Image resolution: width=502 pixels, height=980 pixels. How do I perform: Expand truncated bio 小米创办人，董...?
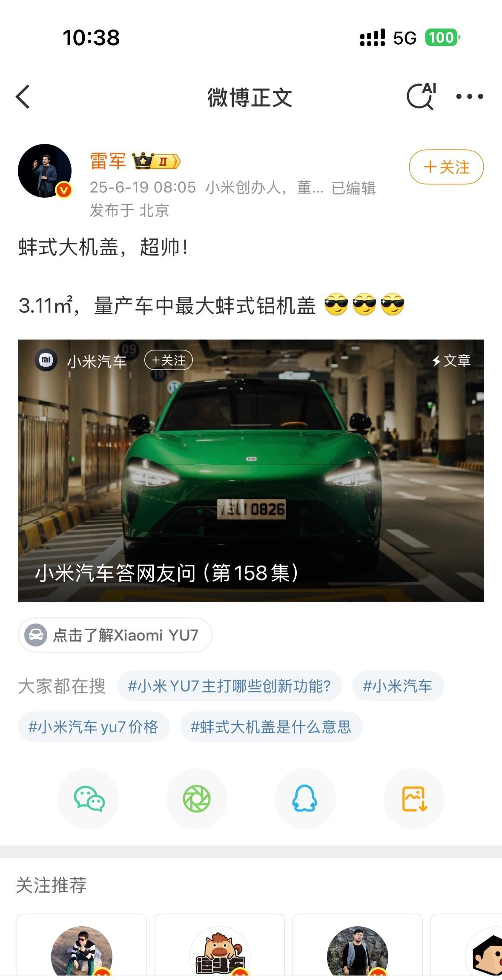click(x=264, y=187)
